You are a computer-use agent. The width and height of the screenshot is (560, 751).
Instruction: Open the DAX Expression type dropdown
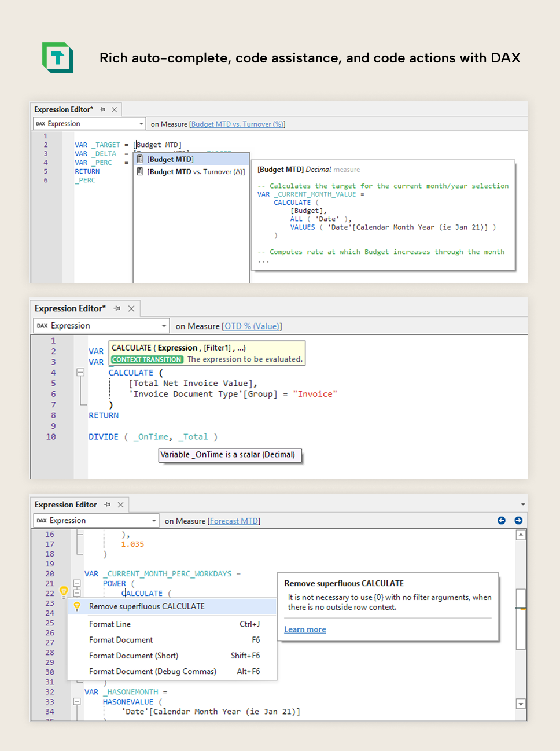(141, 123)
